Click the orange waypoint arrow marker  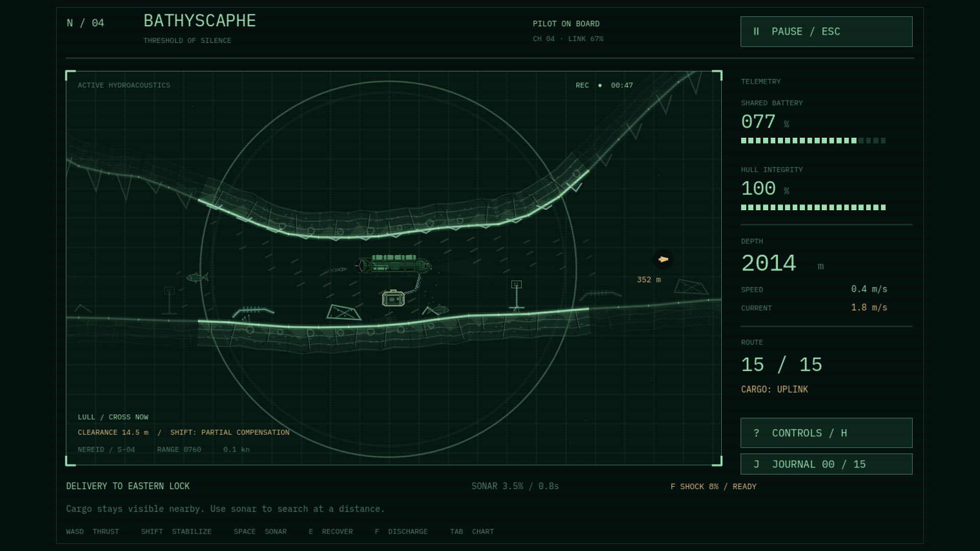[x=663, y=259]
